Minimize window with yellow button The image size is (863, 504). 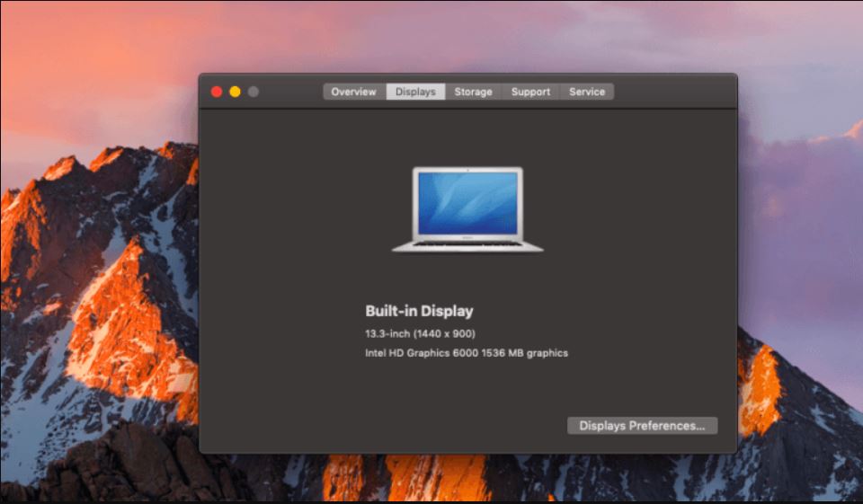tap(235, 92)
